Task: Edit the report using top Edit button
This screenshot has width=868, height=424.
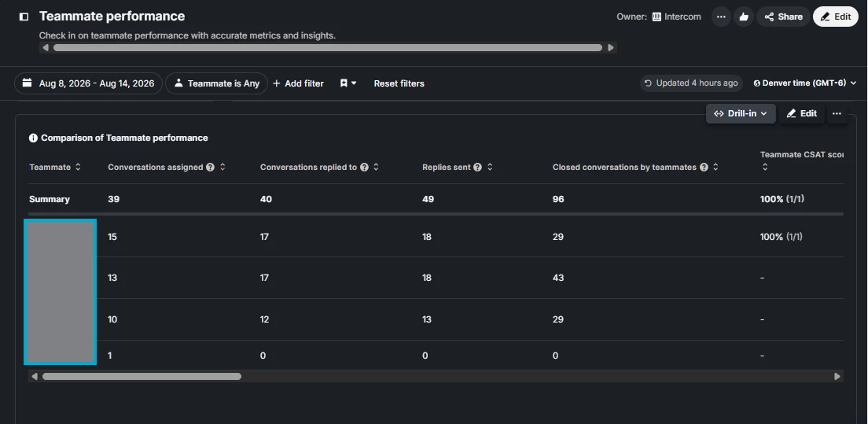Action: coord(835,17)
